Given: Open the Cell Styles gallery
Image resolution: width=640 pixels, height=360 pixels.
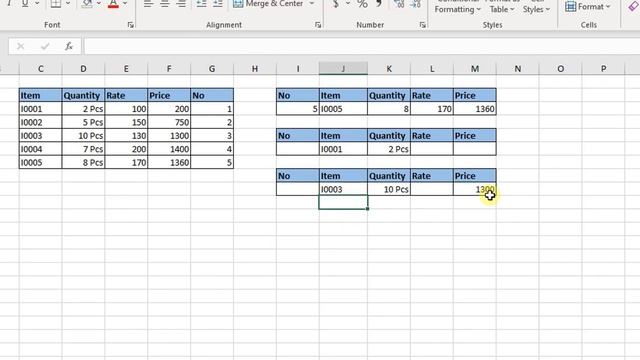Looking at the screenshot, I should click(536, 7).
